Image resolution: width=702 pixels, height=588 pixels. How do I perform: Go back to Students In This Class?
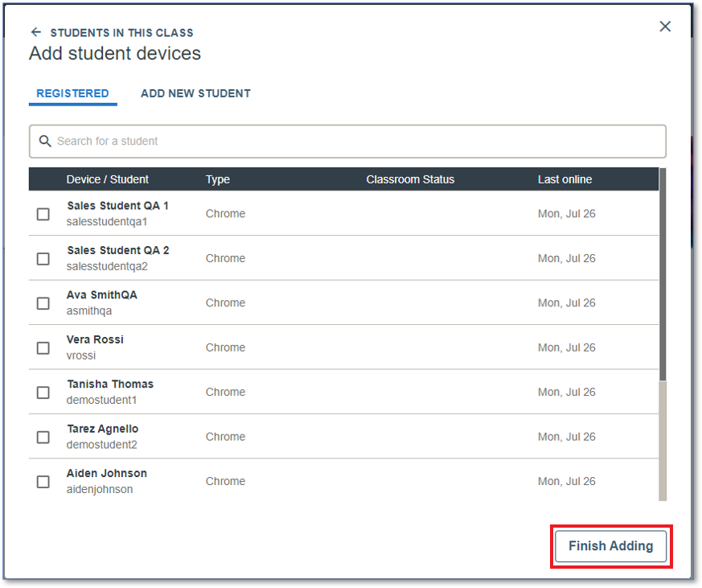click(x=121, y=33)
